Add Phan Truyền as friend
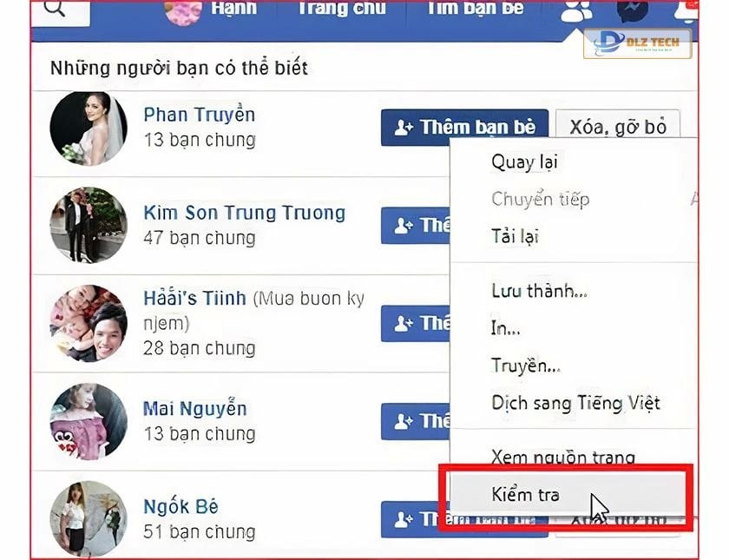Image resolution: width=729 pixels, height=560 pixels. pos(464,128)
